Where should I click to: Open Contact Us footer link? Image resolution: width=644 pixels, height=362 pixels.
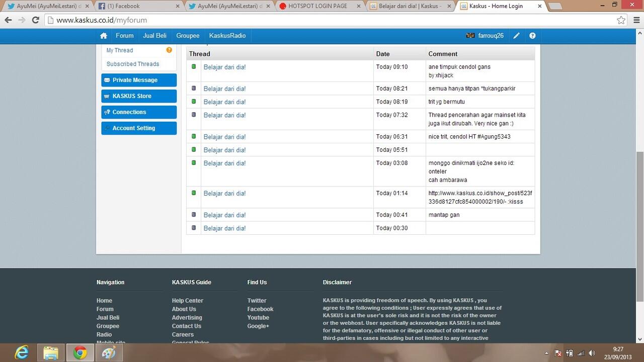(x=187, y=326)
